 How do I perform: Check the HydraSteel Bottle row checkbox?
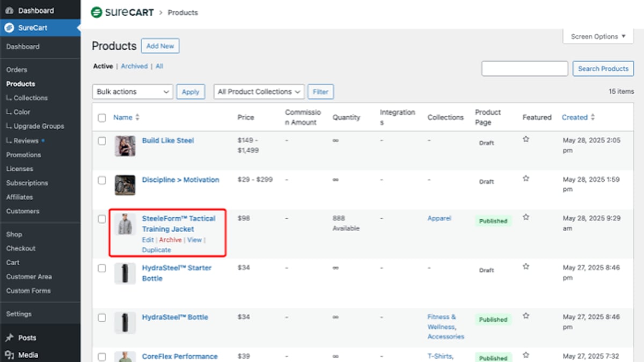(102, 317)
